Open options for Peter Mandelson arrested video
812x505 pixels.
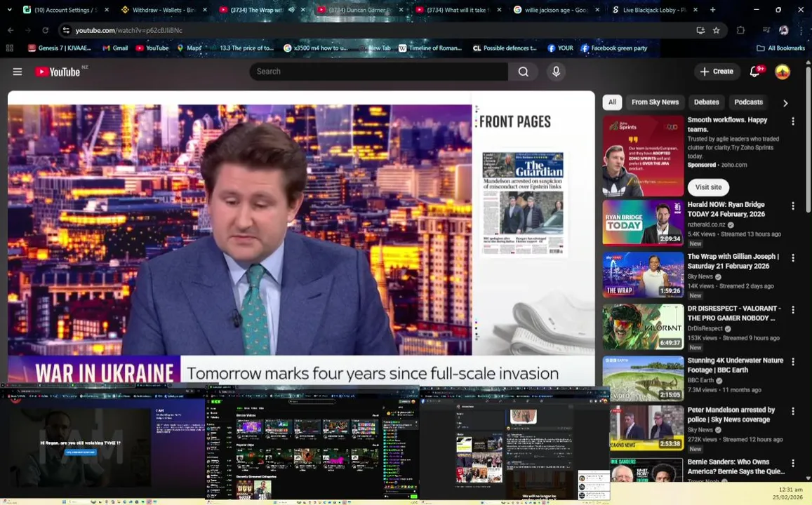click(x=793, y=411)
